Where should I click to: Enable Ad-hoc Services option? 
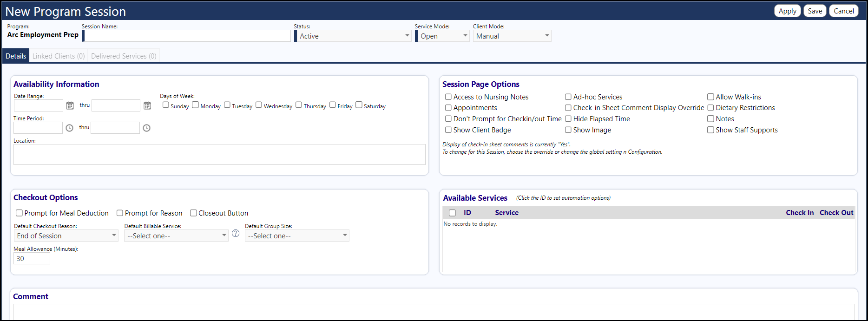tap(568, 97)
